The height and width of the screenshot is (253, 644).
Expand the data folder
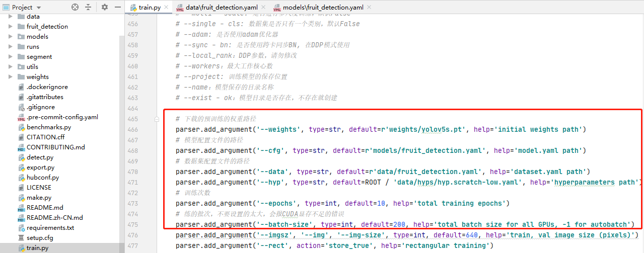[11, 16]
